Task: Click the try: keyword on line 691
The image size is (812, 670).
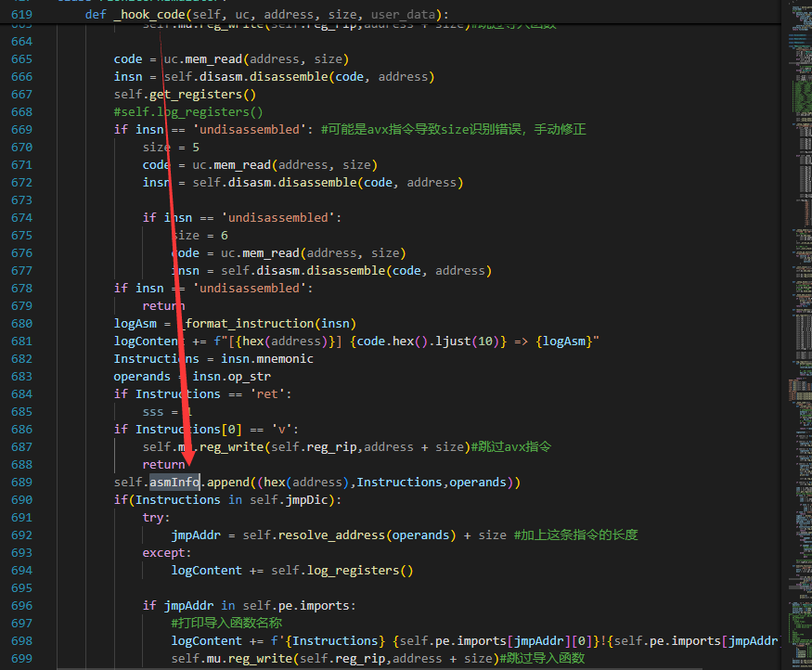Action: click(156, 517)
